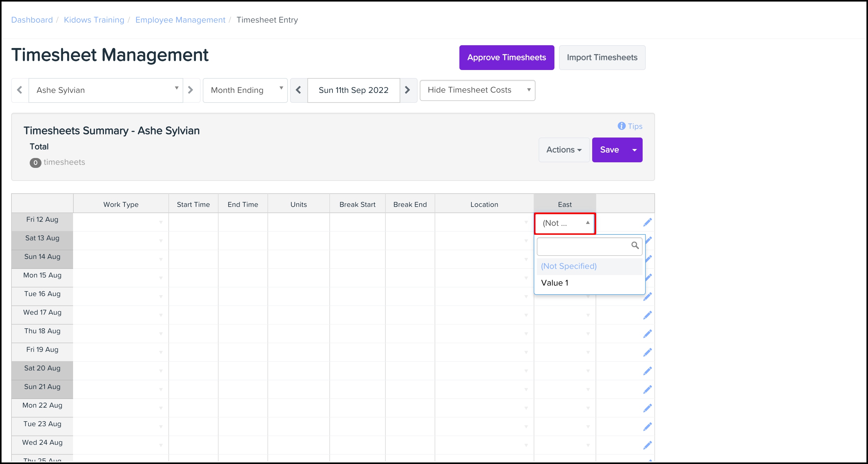Screen dimensions: 868x464
Task: Open the Actions dropdown menu
Action: [564, 150]
